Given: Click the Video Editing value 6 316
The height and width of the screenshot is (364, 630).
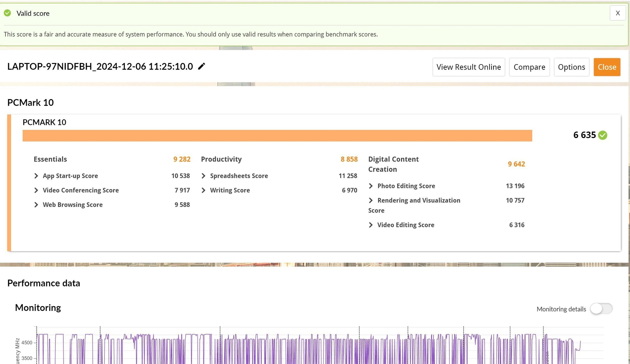Looking at the screenshot, I should (517, 225).
